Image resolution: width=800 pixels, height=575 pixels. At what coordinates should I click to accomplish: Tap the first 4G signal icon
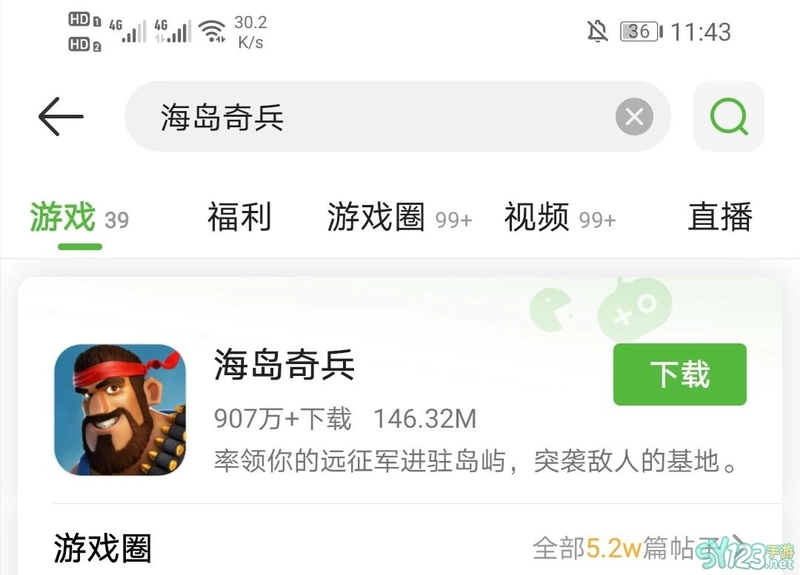[127, 31]
